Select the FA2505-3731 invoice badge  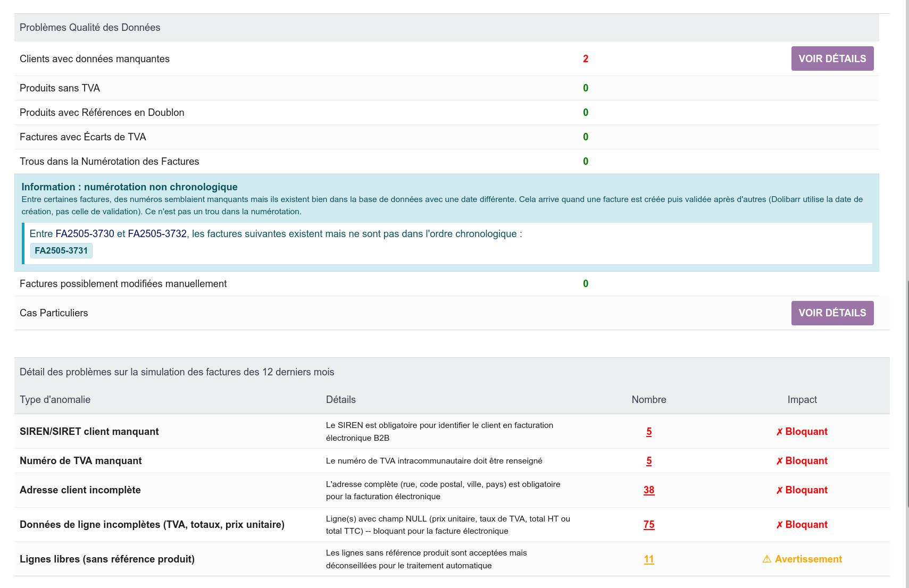61,250
